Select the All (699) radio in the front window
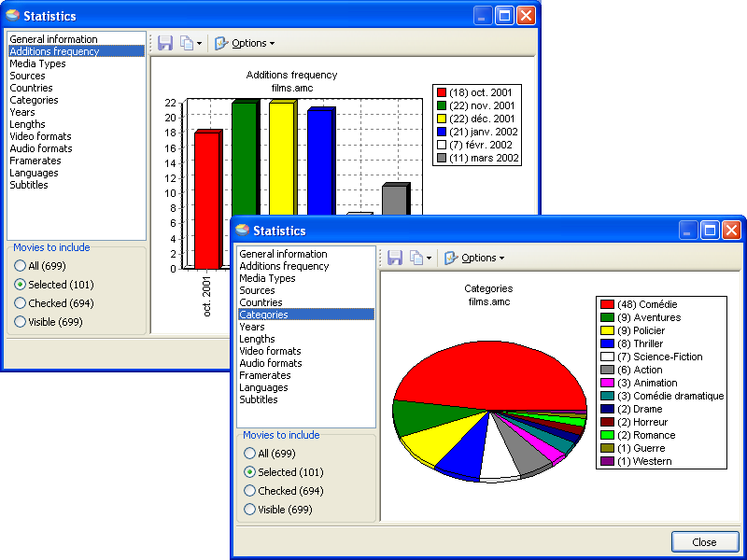 [x=250, y=454]
